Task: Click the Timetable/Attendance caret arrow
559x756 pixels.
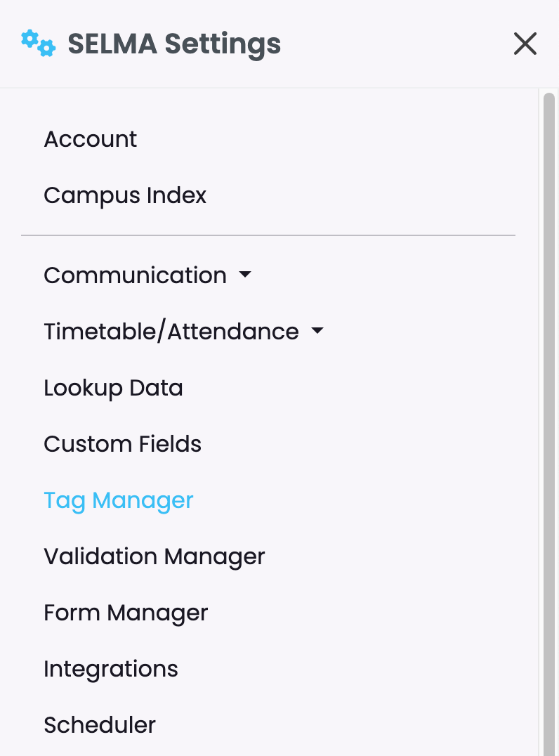Action: tap(317, 331)
